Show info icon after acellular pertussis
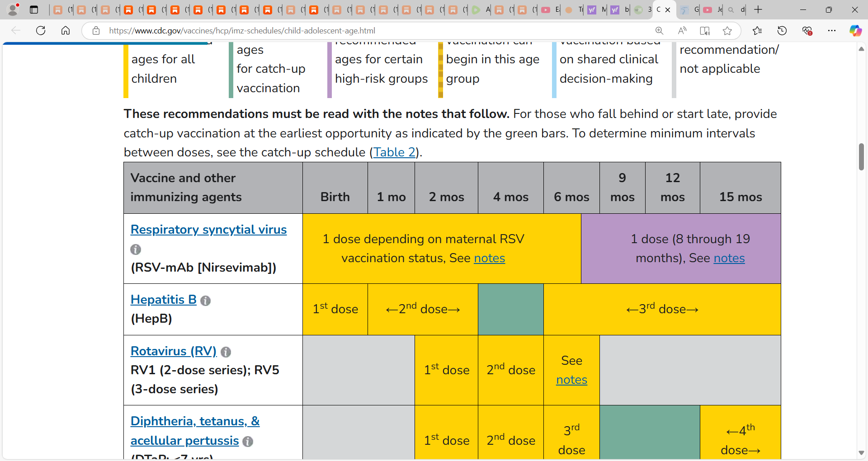 [x=248, y=442]
